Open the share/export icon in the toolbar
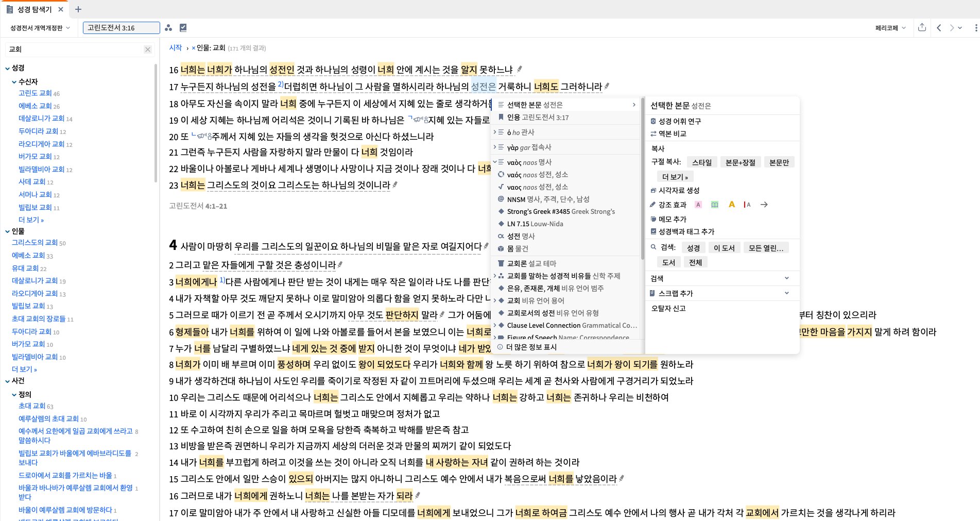Viewport: 980px width, 521px height. pos(922,28)
